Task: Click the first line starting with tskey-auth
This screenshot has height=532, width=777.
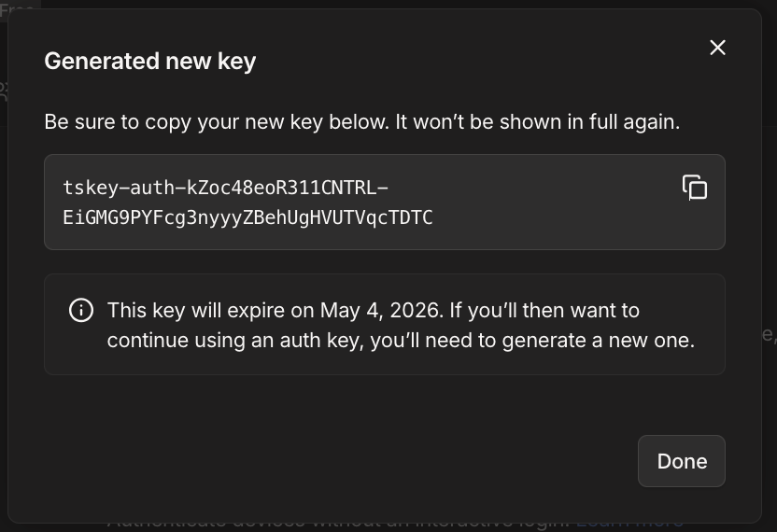Action: point(225,188)
